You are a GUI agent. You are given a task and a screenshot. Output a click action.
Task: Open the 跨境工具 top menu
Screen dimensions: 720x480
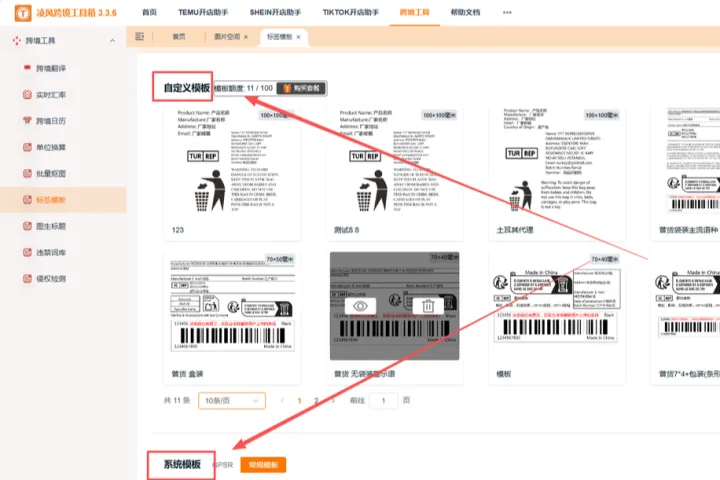coord(414,12)
